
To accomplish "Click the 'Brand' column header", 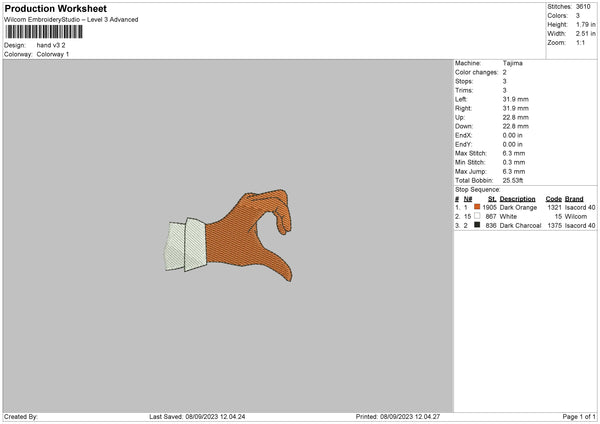I will 574,199.
